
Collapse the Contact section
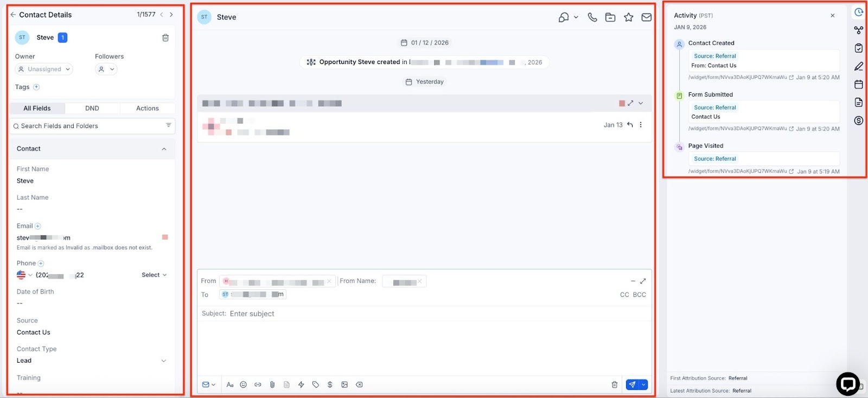[x=164, y=149]
